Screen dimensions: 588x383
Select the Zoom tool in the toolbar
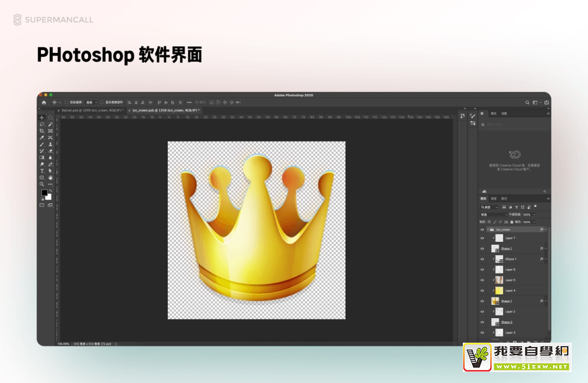coord(42,184)
